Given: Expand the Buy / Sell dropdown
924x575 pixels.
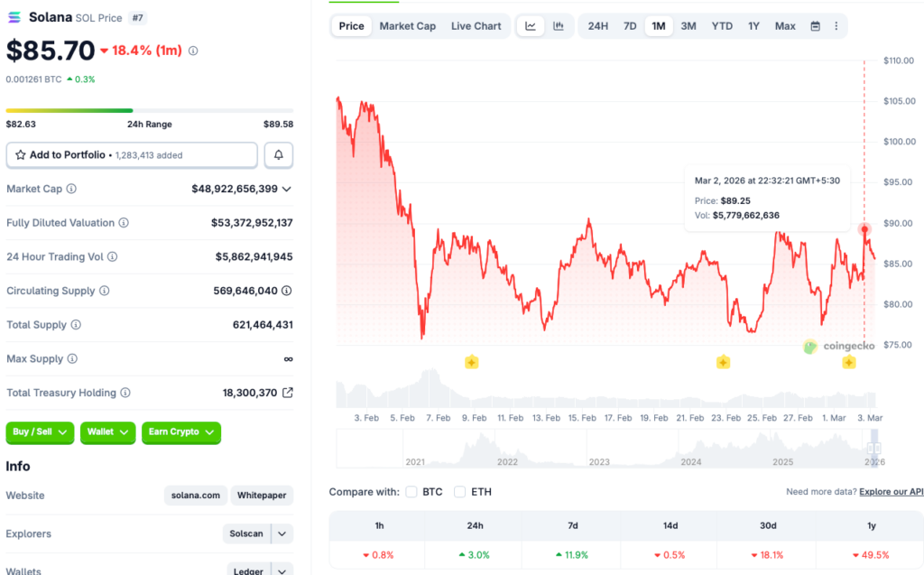Looking at the screenshot, I should [41, 432].
